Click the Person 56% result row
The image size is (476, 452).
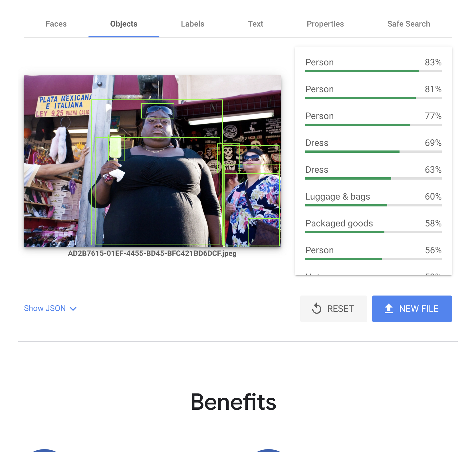coord(374,252)
